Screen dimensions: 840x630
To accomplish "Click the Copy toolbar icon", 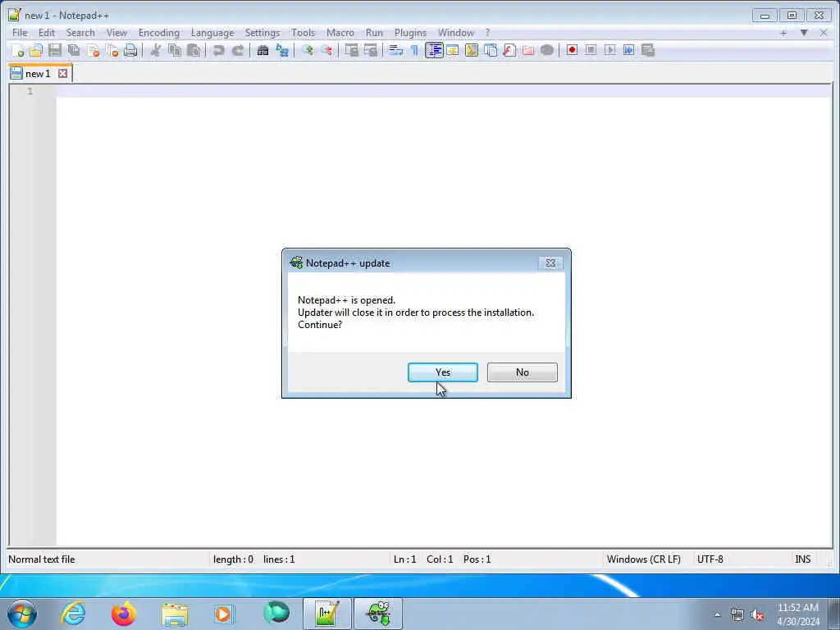I will [x=175, y=50].
